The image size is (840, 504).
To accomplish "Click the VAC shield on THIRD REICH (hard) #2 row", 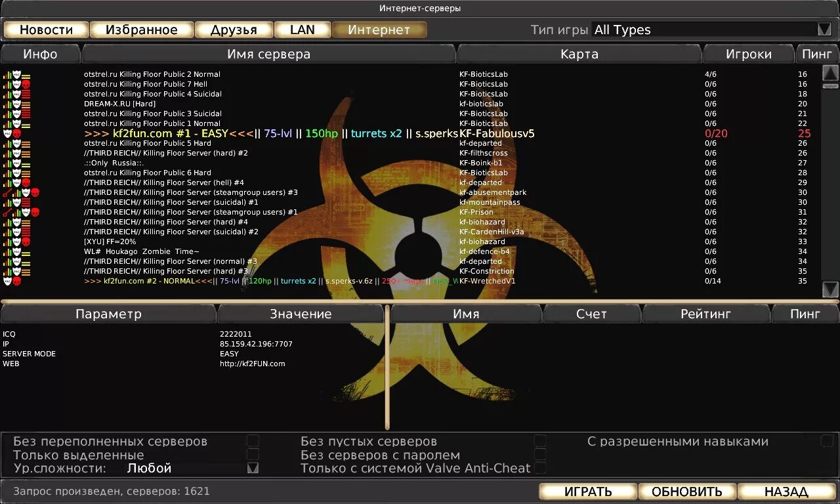I will (16, 153).
